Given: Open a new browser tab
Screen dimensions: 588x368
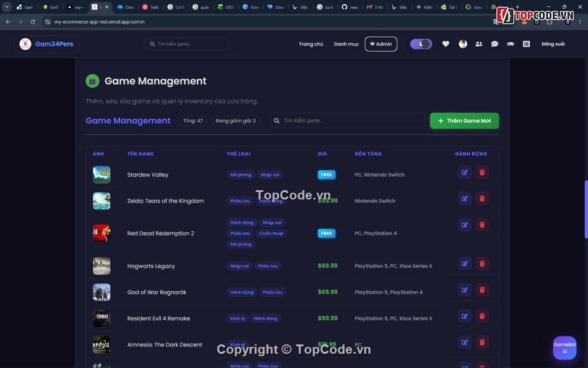Looking at the screenshot, I should point(517,7).
